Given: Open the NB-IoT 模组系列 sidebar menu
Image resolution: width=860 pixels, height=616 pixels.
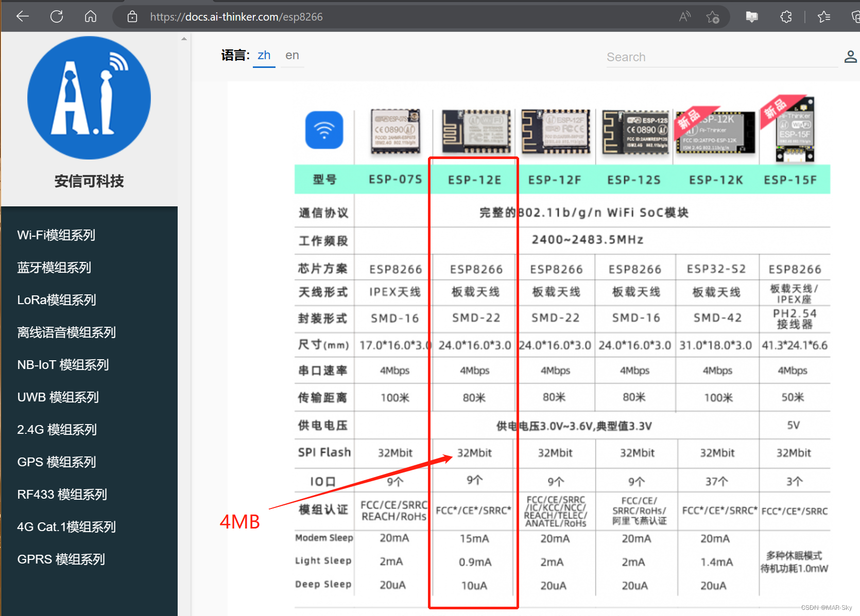Looking at the screenshot, I should pyautogui.click(x=63, y=365).
